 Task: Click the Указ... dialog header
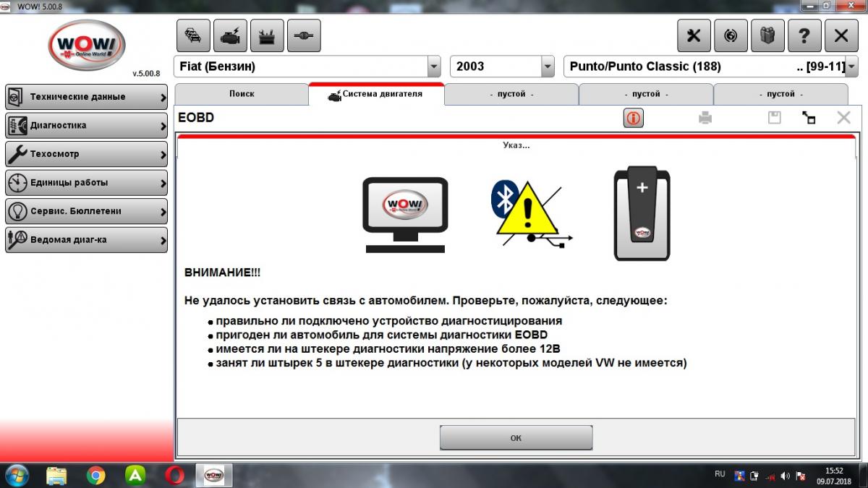click(x=516, y=145)
